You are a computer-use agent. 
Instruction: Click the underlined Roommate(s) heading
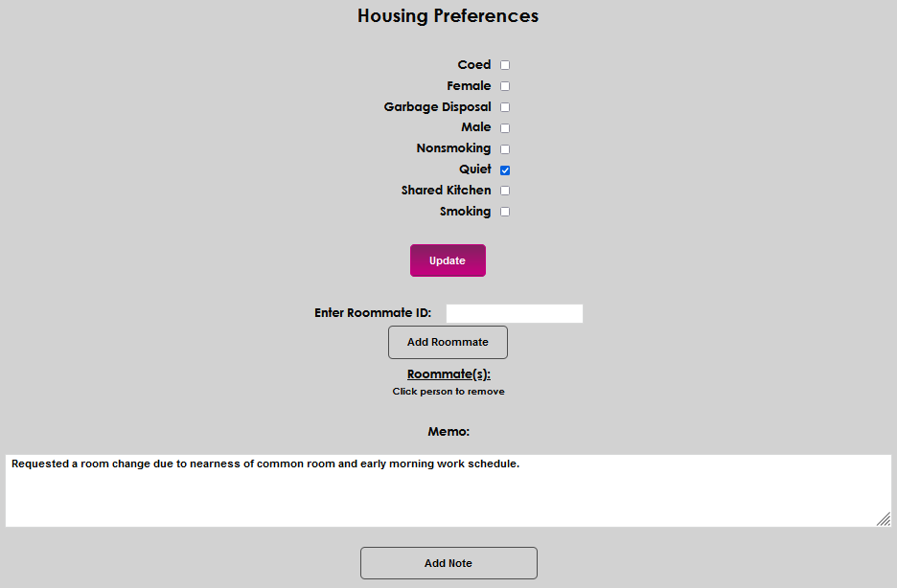(x=448, y=373)
